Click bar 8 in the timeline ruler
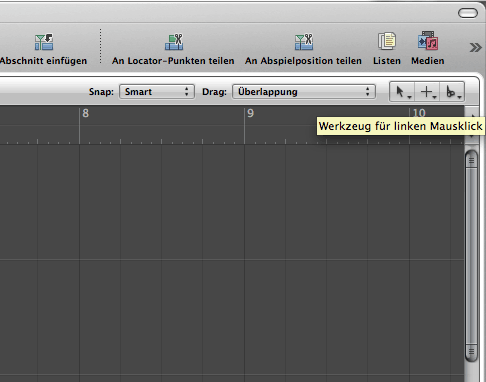Screen dimensions: 486x382 point(85,113)
